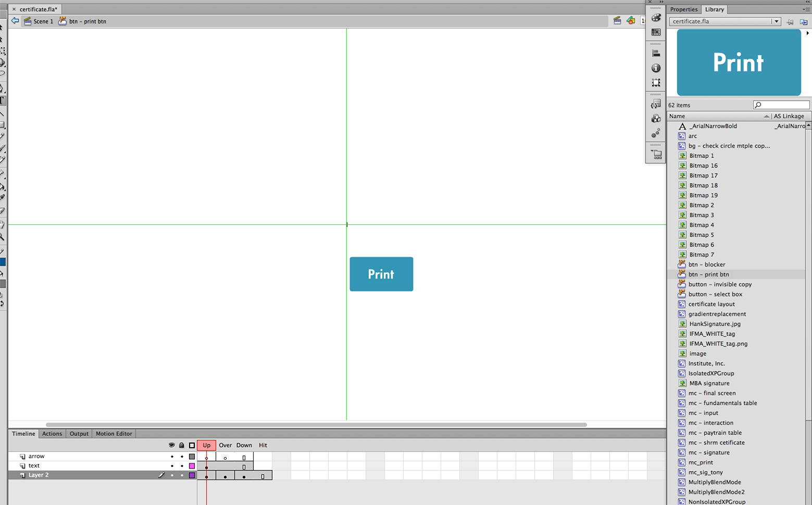Open the Library panel options menu
This screenshot has width=812, height=505.
(x=806, y=9)
